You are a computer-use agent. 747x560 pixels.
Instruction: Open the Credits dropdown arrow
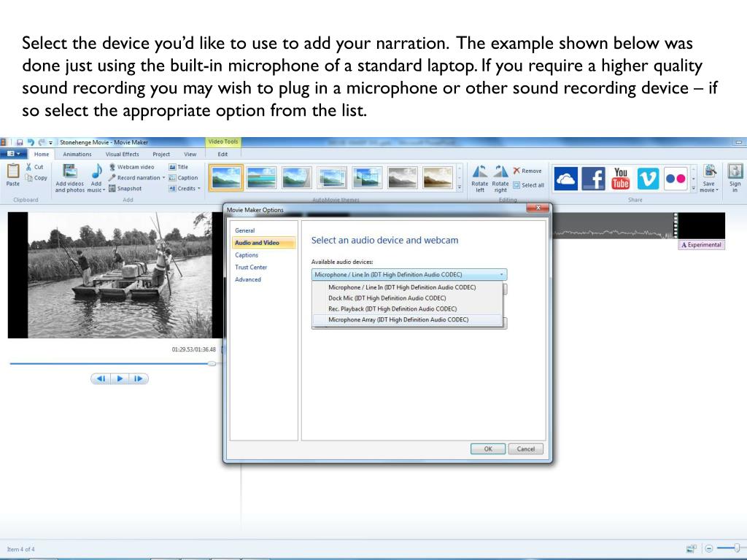tap(199, 189)
